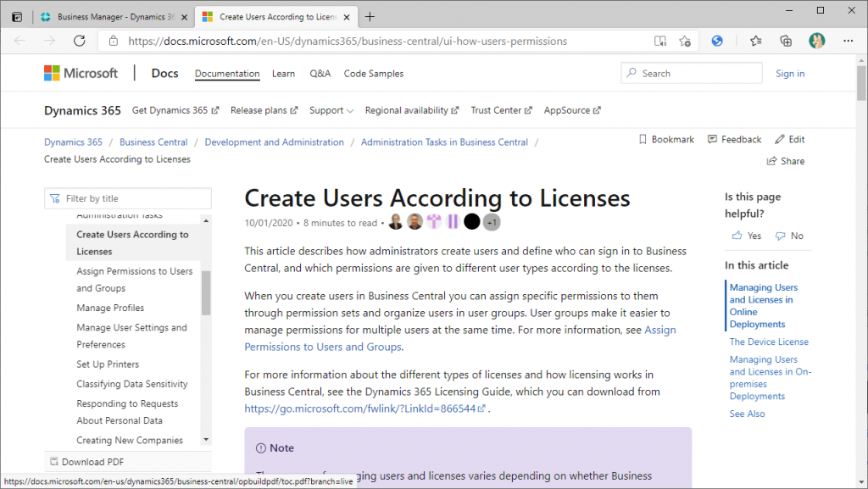The height and width of the screenshot is (489, 868).
Task: Click the site padlock icon in address bar
Action: coord(114,41)
